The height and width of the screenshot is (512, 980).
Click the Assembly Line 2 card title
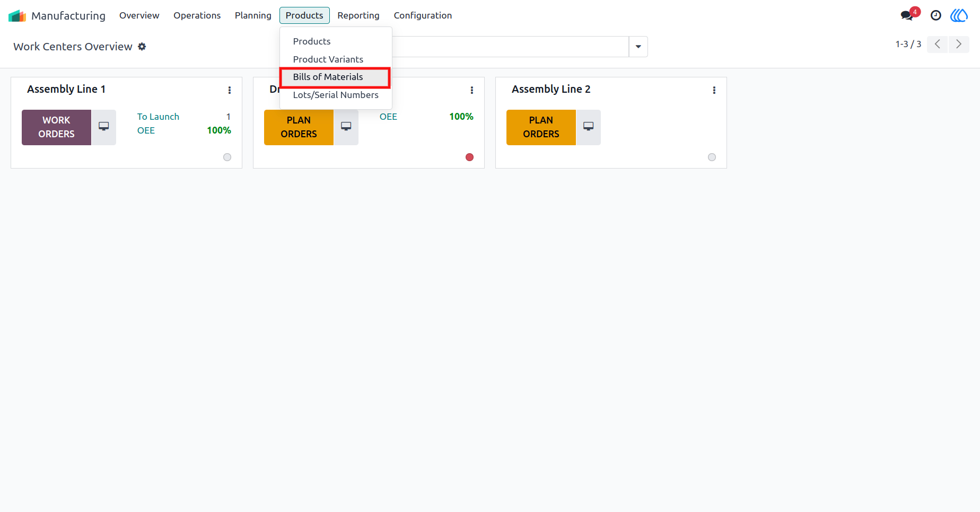coord(551,90)
